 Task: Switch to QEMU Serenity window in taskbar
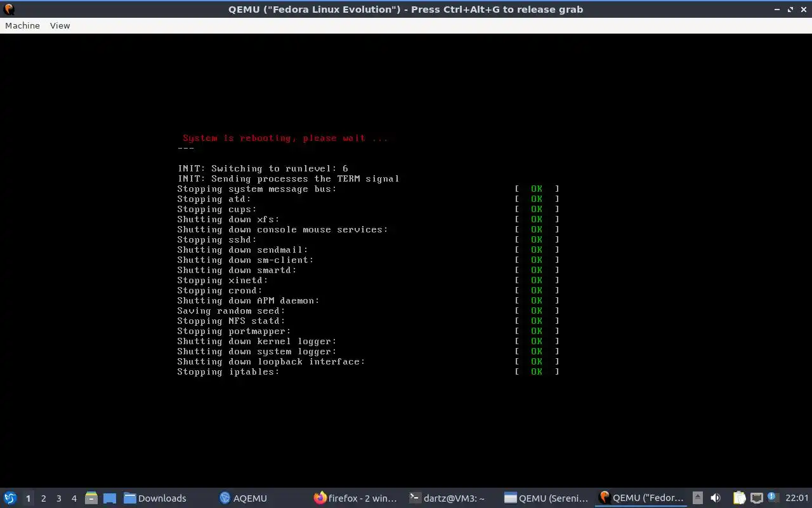coord(546,498)
